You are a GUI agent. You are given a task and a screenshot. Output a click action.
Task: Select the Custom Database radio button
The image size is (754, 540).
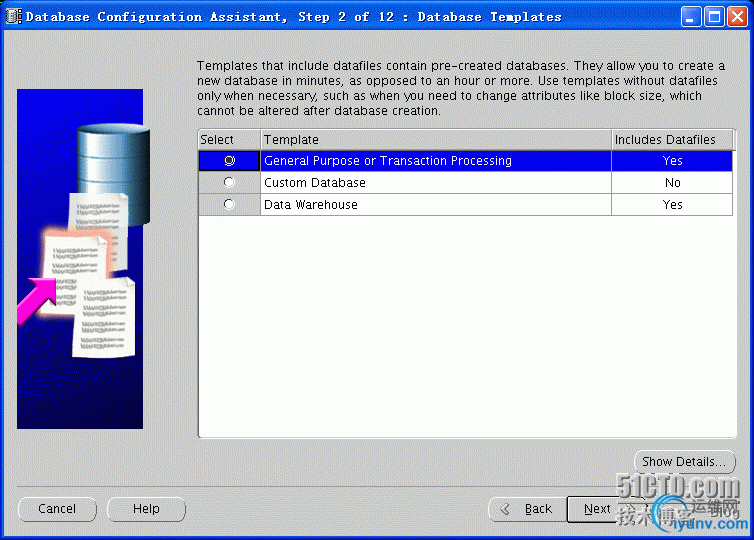pyautogui.click(x=229, y=182)
